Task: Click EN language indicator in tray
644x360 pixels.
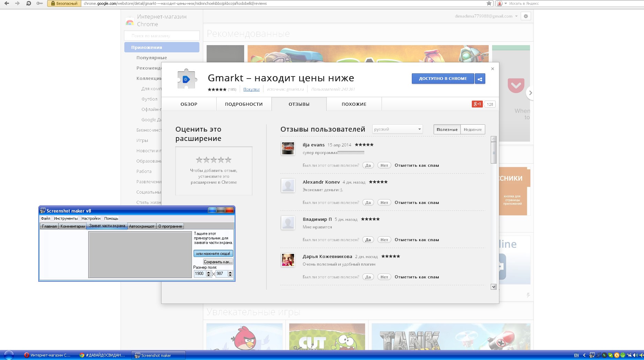Action: pos(576,355)
